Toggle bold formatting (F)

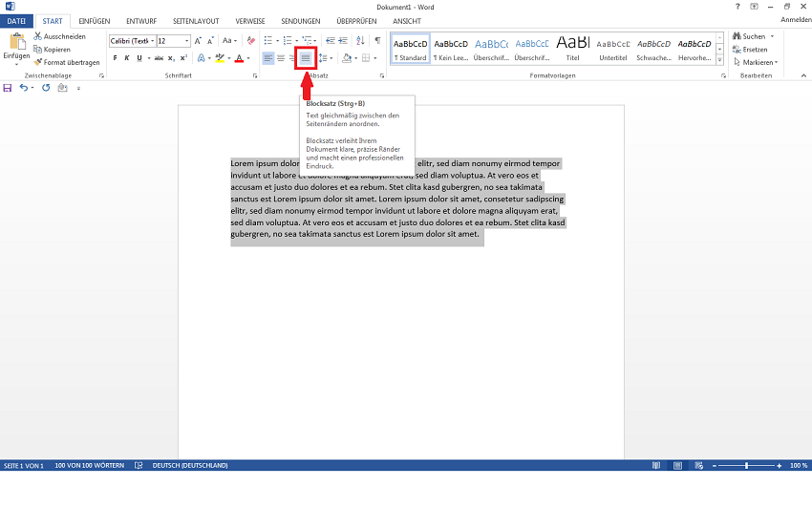pyautogui.click(x=115, y=58)
